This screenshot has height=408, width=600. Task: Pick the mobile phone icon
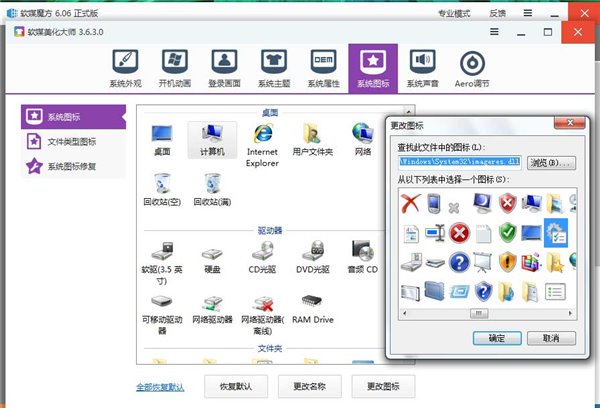click(x=434, y=203)
